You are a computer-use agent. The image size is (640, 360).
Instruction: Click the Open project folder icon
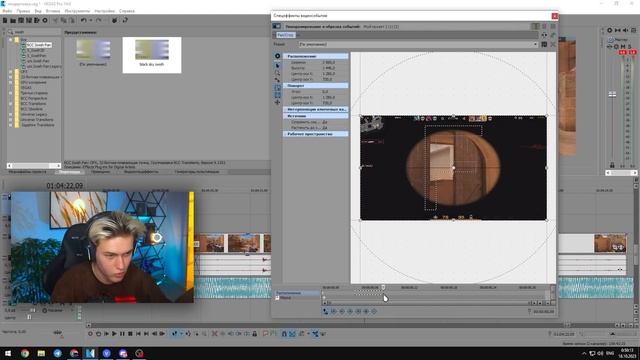(x=13, y=20)
